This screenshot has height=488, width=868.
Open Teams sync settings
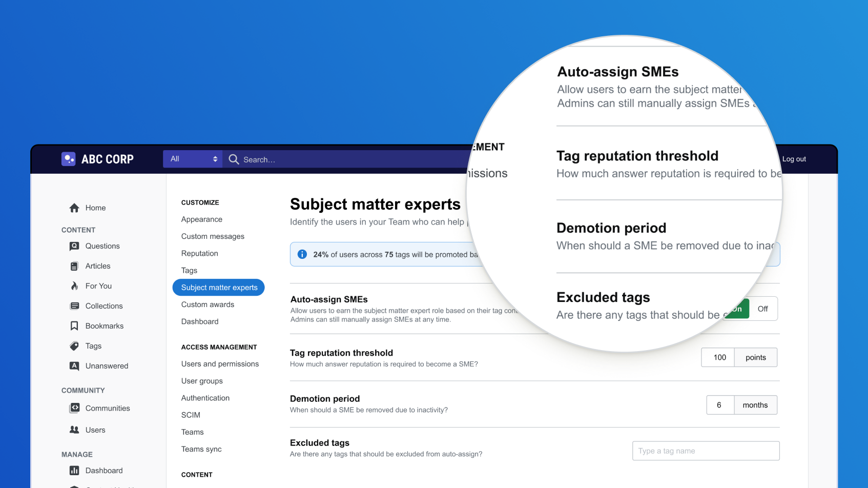(201, 449)
